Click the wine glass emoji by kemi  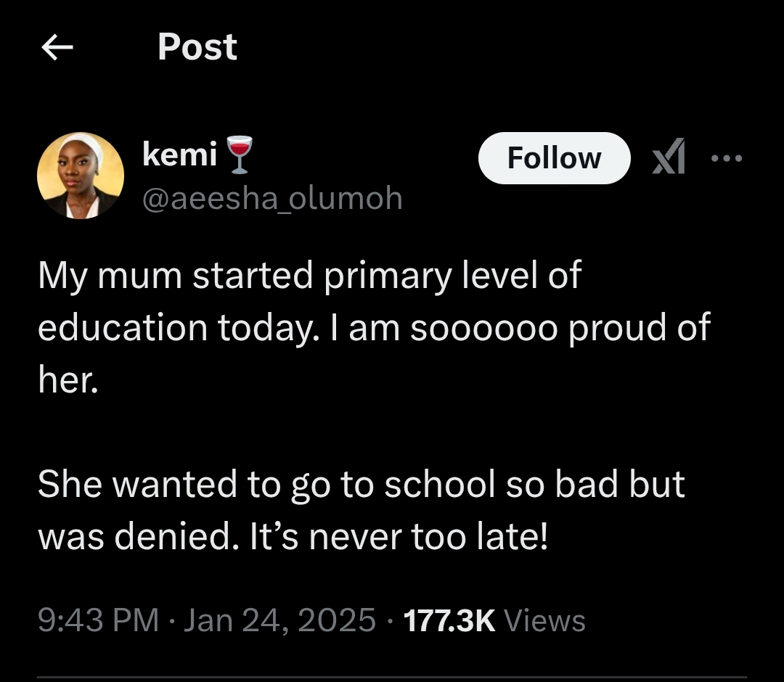pyautogui.click(x=239, y=155)
